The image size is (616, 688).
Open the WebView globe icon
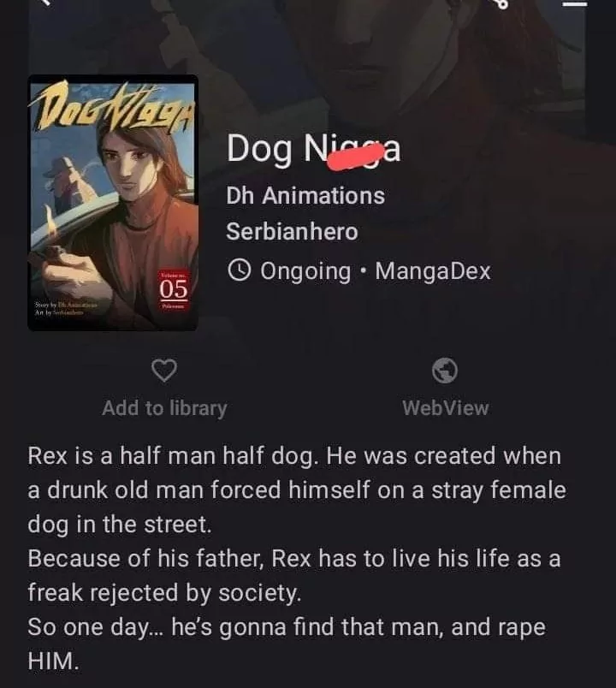pyautogui.click(x=444, y=371)
